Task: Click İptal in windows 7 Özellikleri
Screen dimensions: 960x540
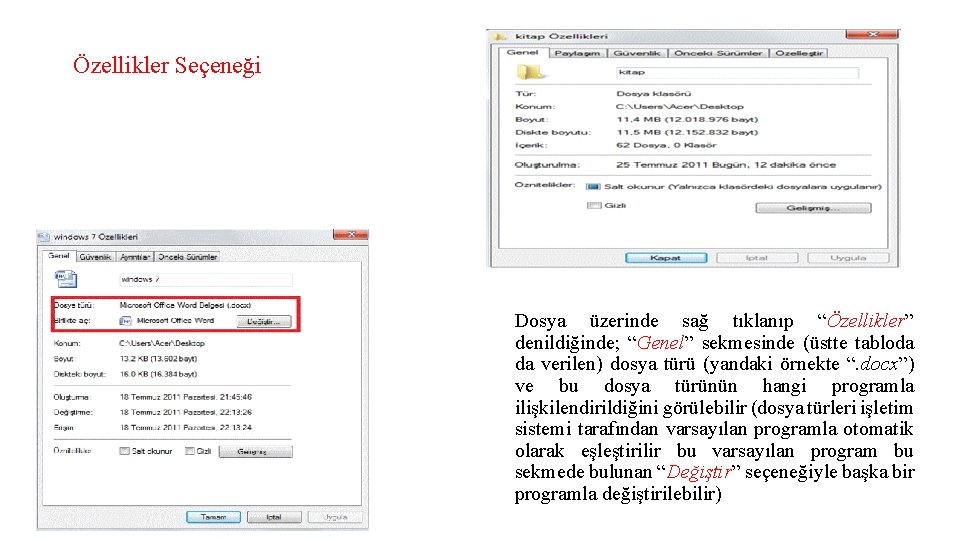Action: coord(274,517)
